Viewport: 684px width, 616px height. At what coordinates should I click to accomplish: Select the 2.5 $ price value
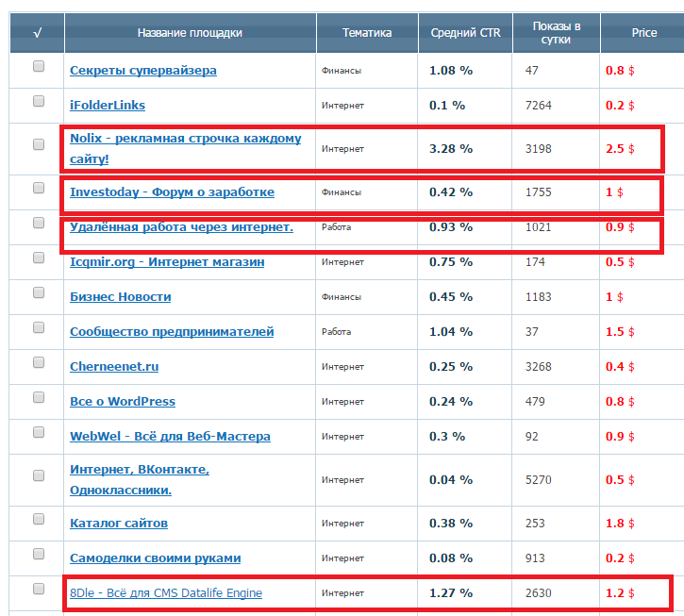pos(620,149)
